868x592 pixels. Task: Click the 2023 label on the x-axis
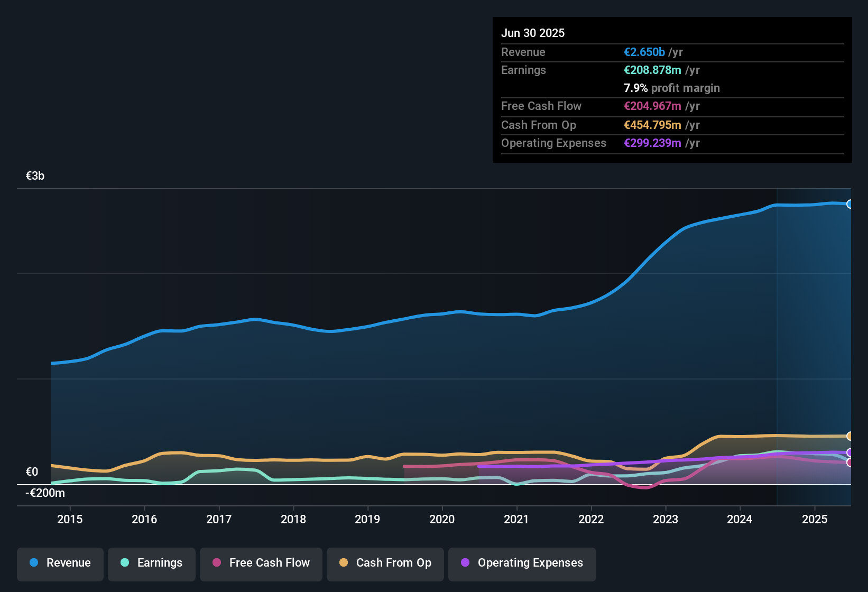pyautogui.click(x=666, y=519)
